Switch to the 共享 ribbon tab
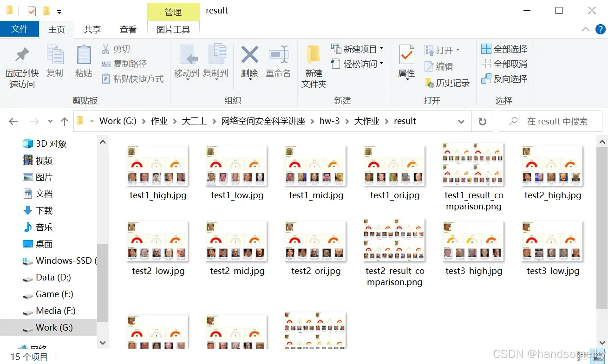Viewport: 608px width, 364px height. 92,29
